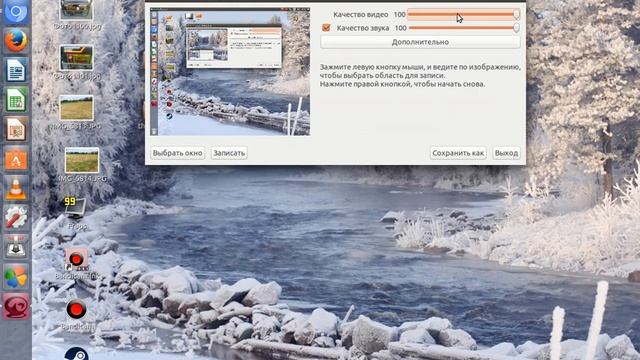Click the Выход button
Viewport: 640px width, 360px height.
coord(506,153)
